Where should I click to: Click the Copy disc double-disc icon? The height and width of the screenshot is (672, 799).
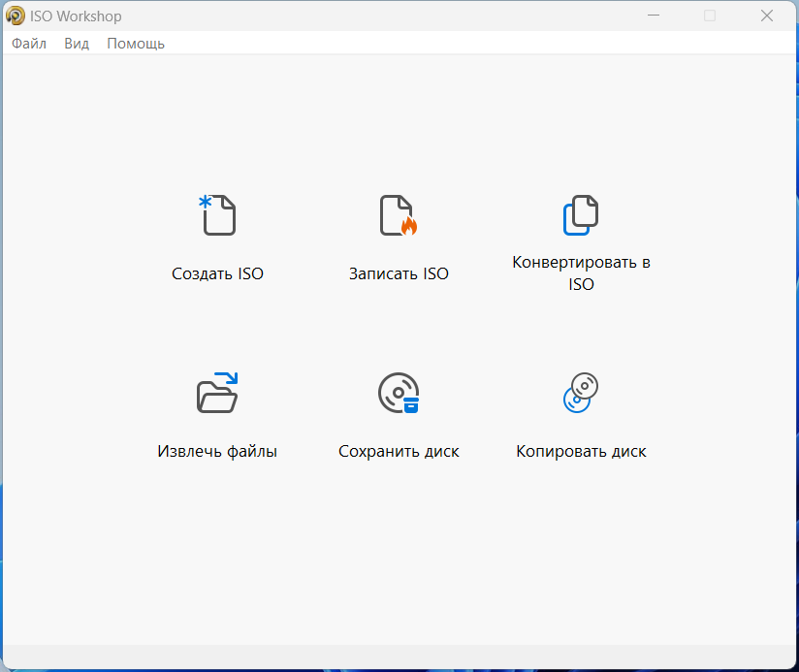tap(581, 393)
